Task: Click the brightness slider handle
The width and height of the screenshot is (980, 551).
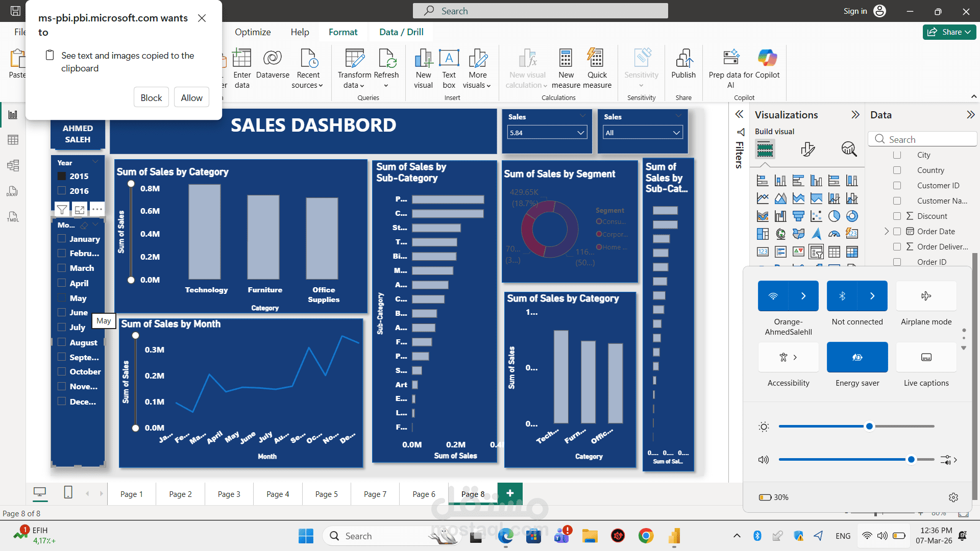Action: [x=869, y=426]
